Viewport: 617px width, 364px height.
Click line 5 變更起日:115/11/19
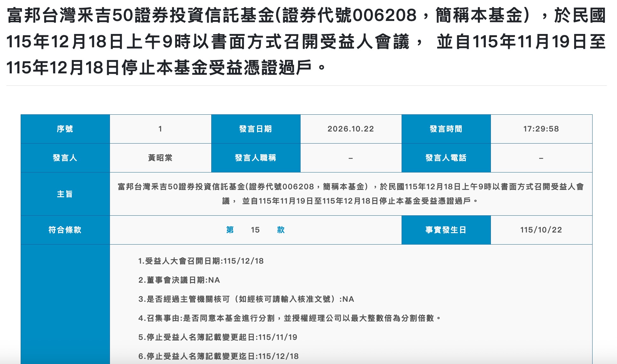(218, 337)
